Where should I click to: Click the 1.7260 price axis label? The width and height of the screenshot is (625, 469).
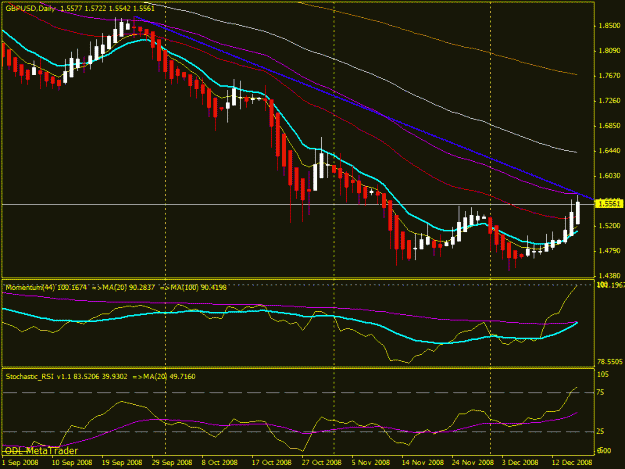click(x=609, y=101)
